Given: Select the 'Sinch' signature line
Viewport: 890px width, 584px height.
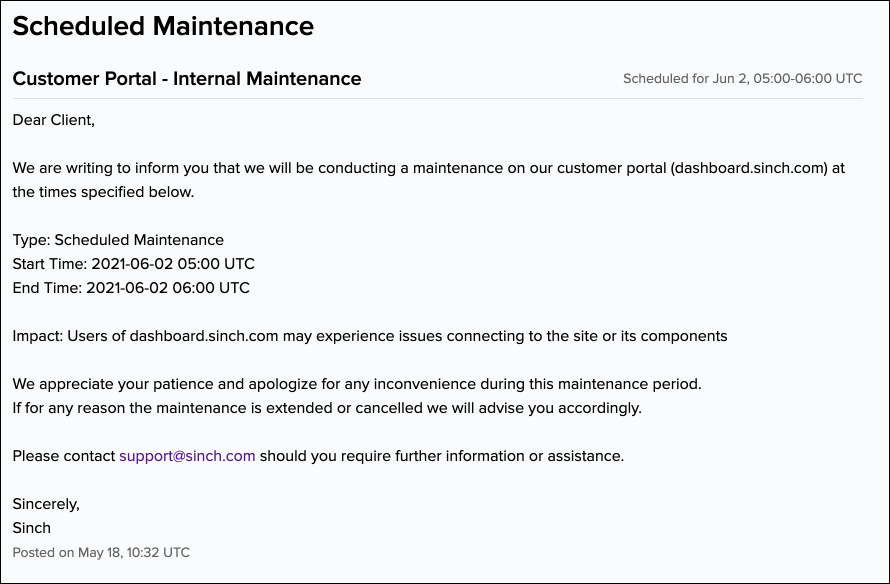Looking at the screenshot, I should click(32, 528).
